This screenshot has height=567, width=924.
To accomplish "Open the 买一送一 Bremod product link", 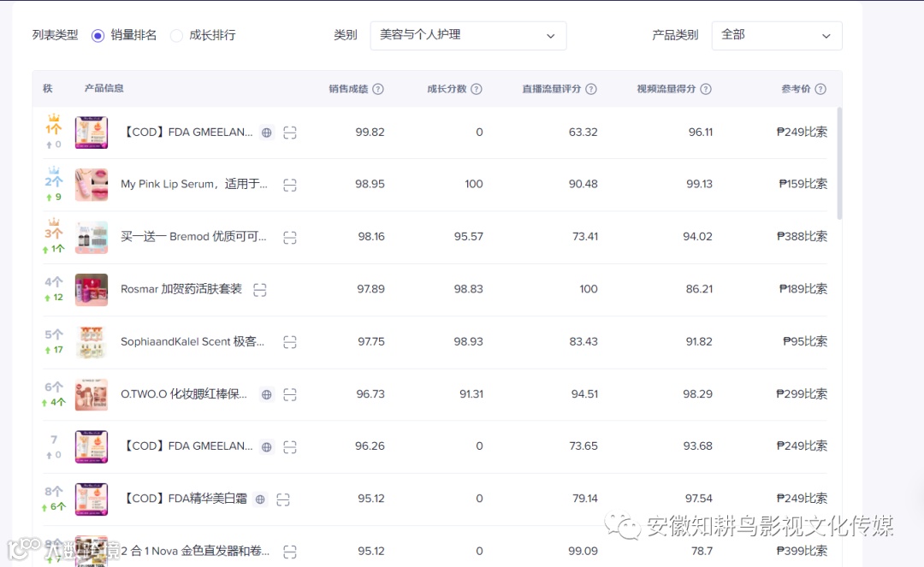I will point(193,236).
